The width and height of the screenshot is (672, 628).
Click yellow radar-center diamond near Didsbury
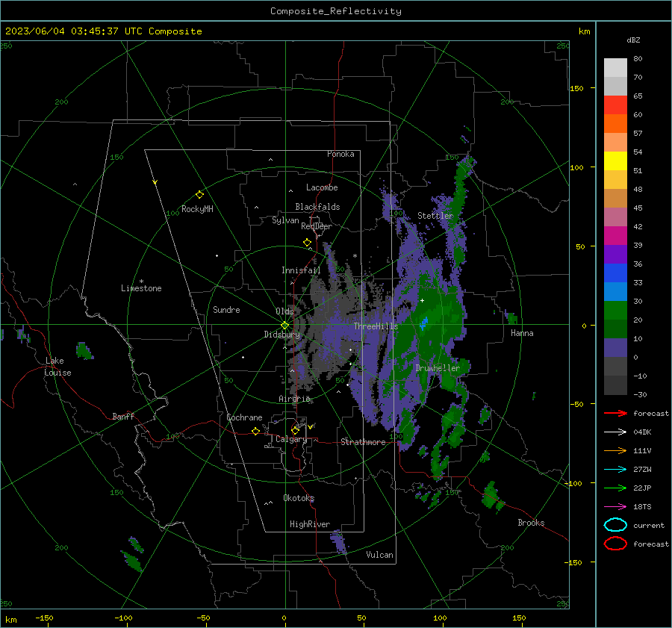point(284,326)
